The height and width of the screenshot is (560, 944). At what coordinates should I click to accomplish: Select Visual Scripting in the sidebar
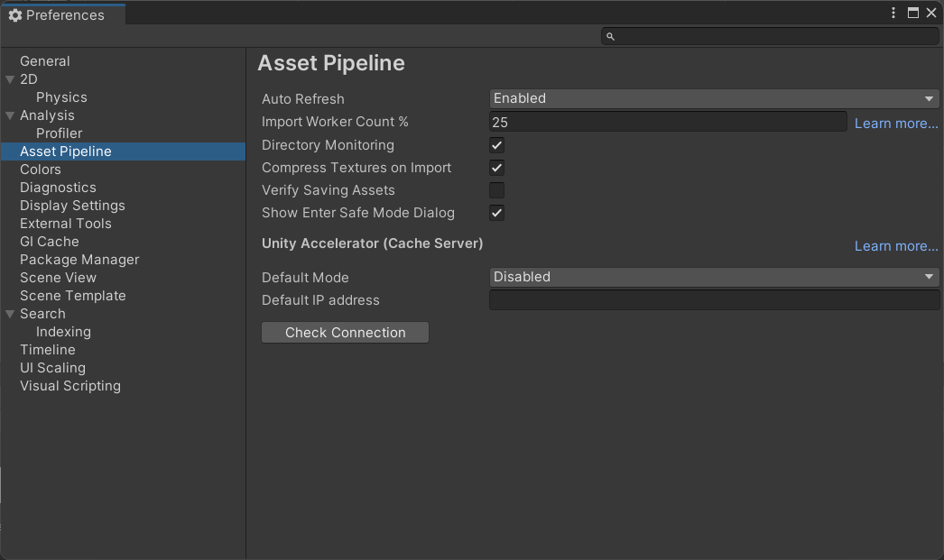[69, 385]
